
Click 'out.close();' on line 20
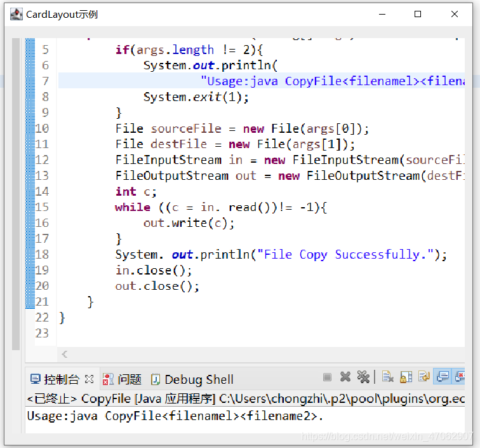coord(157,286)
